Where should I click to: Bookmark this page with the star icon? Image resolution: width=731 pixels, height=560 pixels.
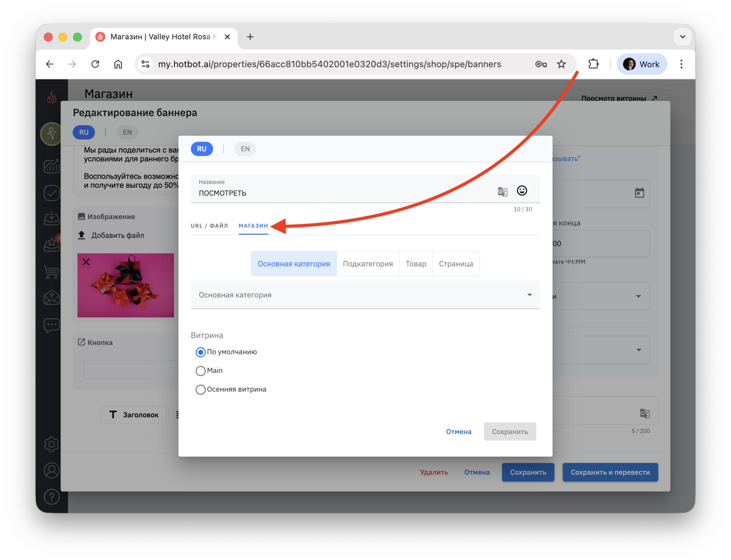coord(562,64)
